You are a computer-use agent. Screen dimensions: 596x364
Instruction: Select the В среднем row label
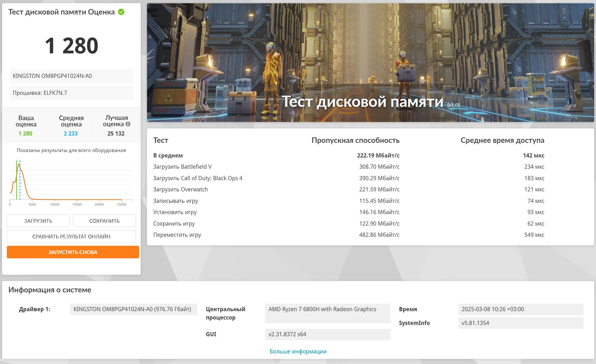click(168, 156)
